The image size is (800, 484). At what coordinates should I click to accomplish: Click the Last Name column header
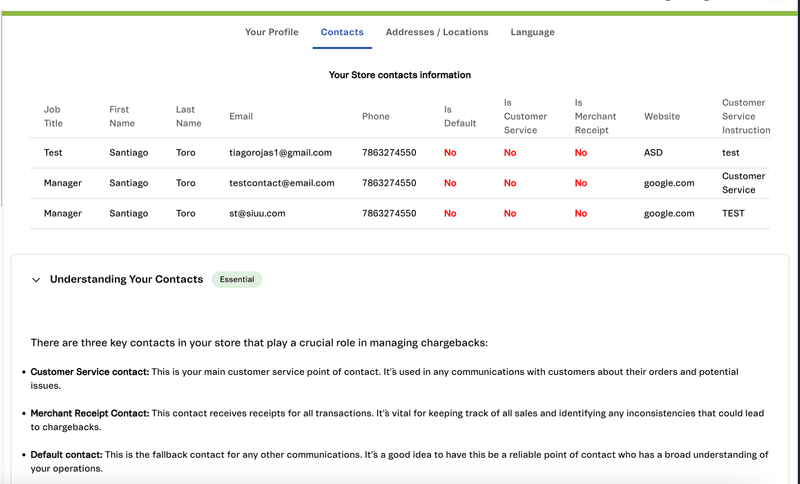(188, 116)
